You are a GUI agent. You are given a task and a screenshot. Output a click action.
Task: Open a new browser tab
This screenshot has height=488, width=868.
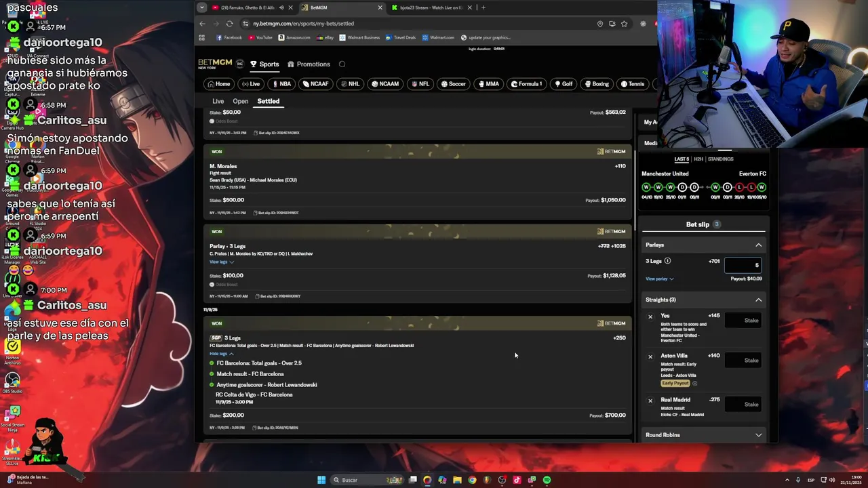[483, 7]
